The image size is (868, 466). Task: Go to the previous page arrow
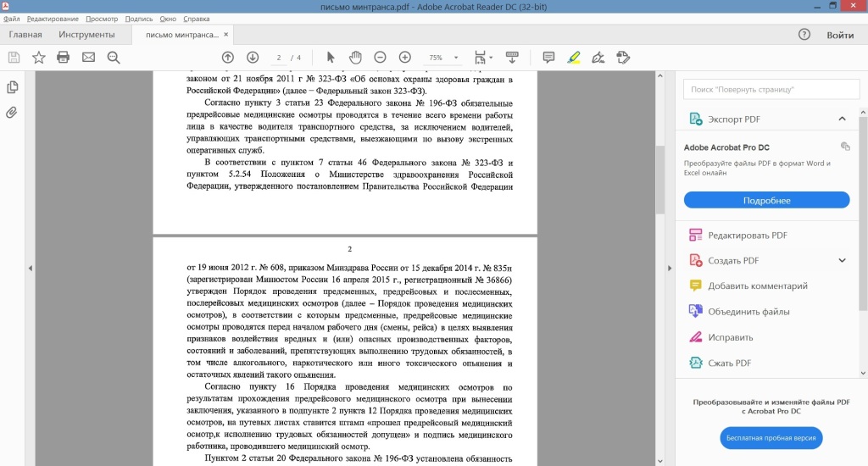(x=227, y=58)
